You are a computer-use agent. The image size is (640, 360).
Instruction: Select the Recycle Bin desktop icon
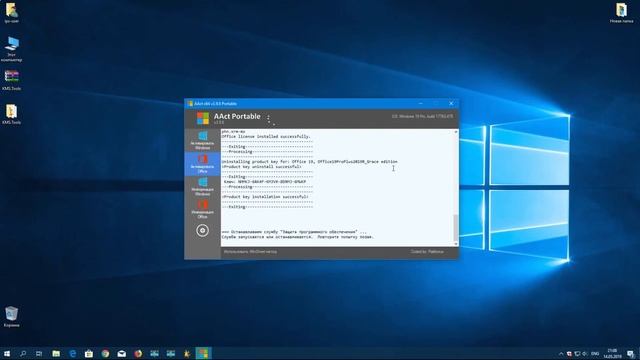pos(11,317)
